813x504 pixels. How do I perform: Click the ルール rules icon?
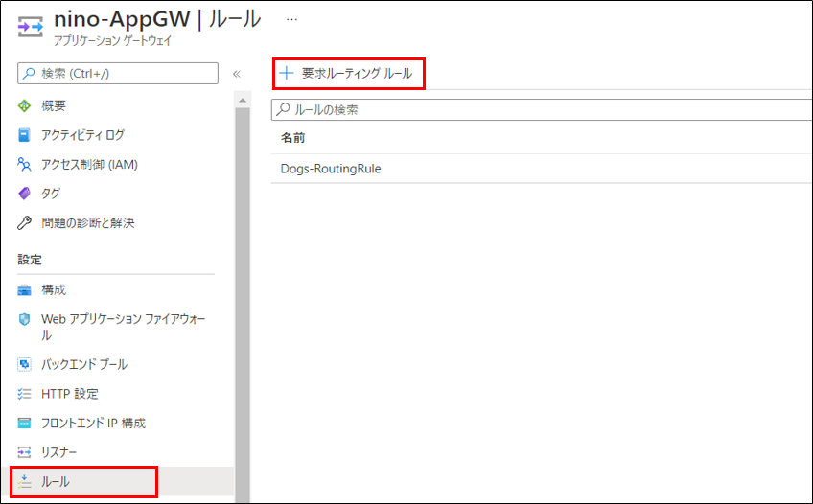point(24,482)
